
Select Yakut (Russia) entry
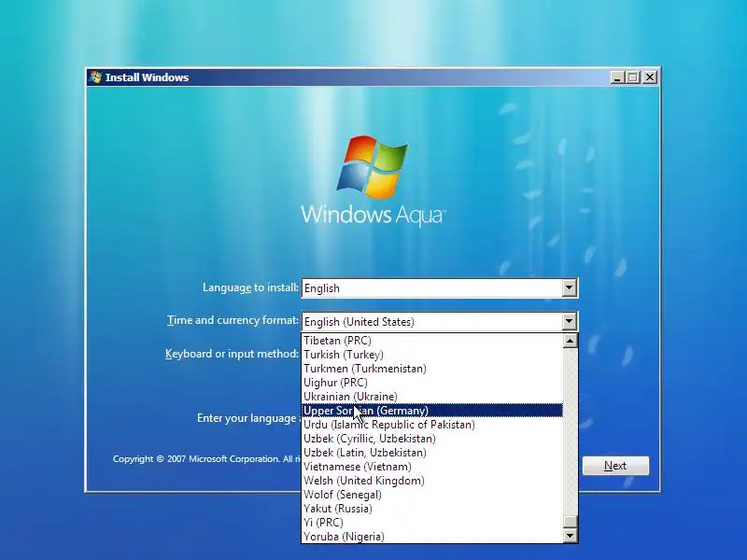point(432,509)
